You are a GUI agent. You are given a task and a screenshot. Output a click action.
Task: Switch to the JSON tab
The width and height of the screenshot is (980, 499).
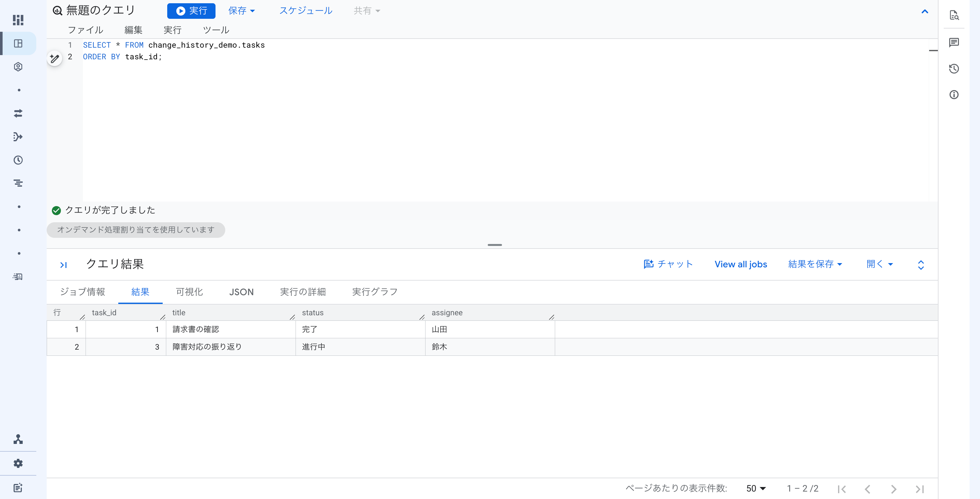[241, 292]
